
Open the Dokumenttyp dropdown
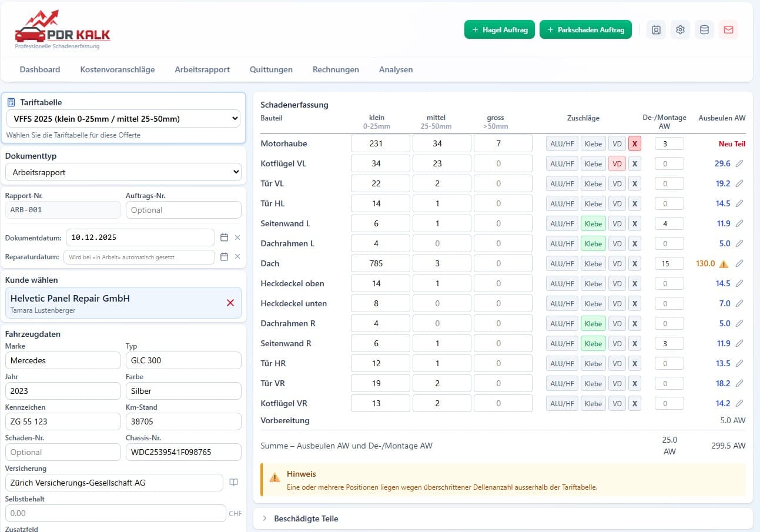pyautogui.click(x=123, y=172)
